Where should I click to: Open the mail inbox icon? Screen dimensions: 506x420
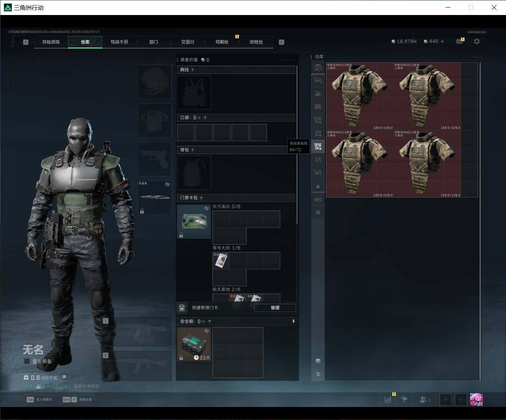pos(459,41)
